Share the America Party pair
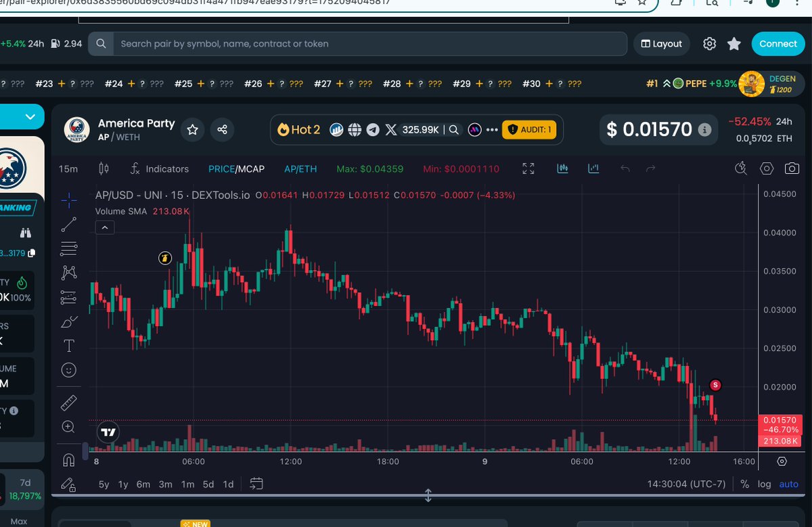 (222, 129)
